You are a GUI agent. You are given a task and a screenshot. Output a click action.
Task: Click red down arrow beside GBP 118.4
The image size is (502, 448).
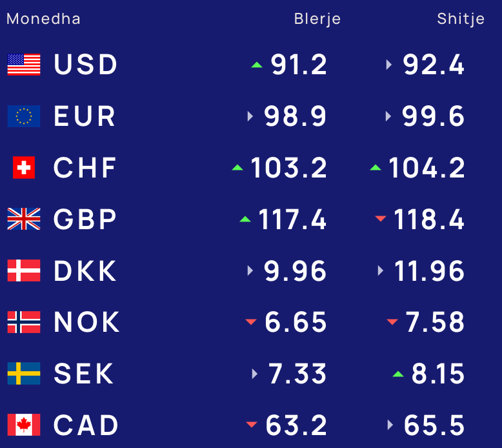[381, 219]
